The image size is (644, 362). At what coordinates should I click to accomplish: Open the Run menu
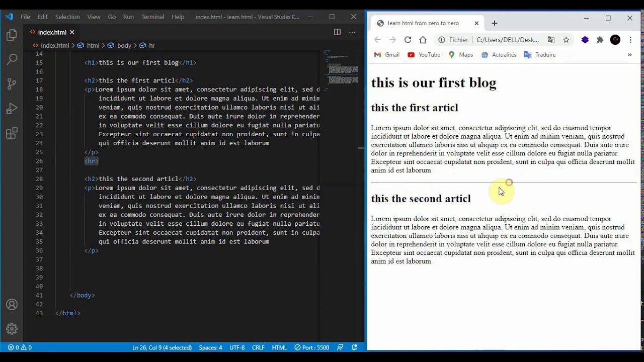[128, 17]
